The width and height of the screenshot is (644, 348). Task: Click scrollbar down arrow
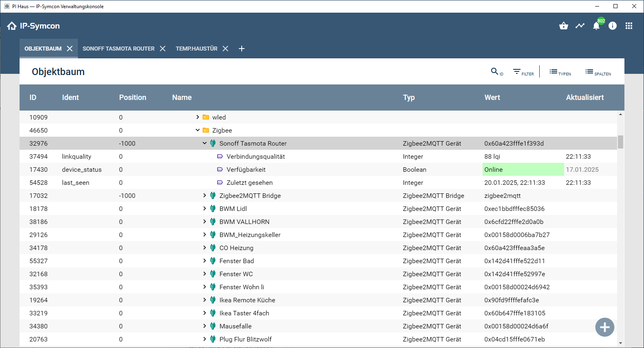click(x=620, y=343)
